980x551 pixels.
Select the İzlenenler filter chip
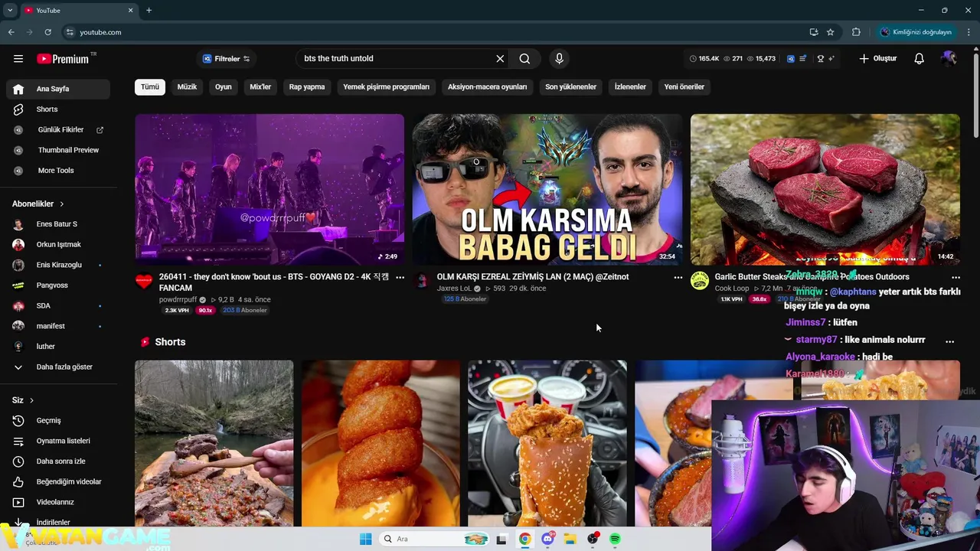click(630, 86)
